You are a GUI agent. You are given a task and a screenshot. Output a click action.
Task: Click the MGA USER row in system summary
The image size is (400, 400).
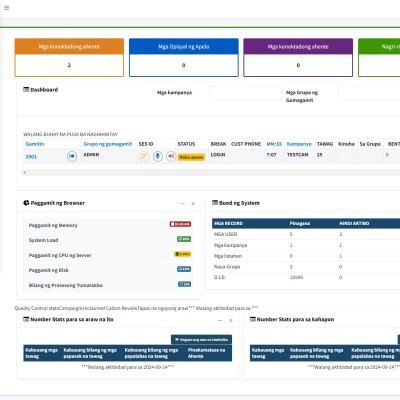pyautogui.click(x=306, y=234)
